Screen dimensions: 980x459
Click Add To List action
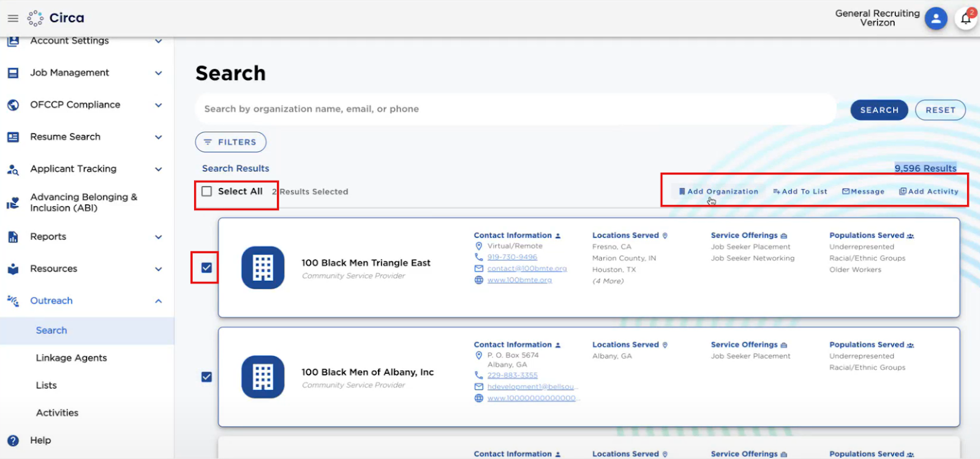click(800, 192)
